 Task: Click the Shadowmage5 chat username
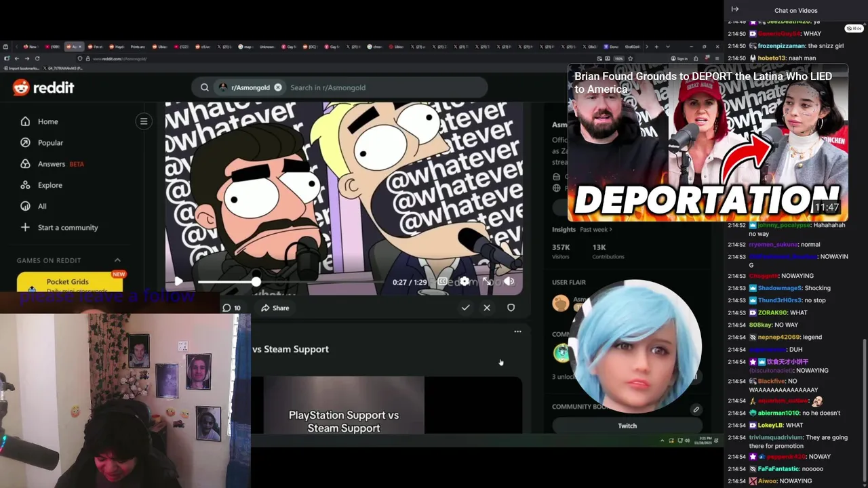pyautogui.click(x=780, y=288)
